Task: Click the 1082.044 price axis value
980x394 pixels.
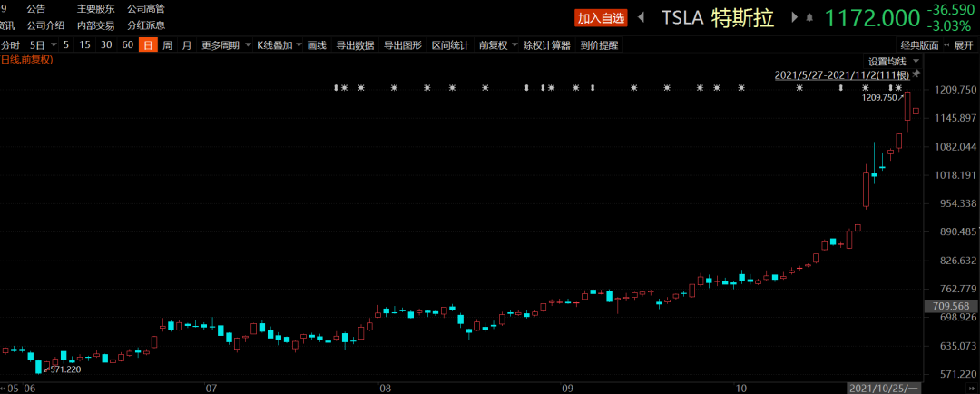Action: [x=954, y=147]
